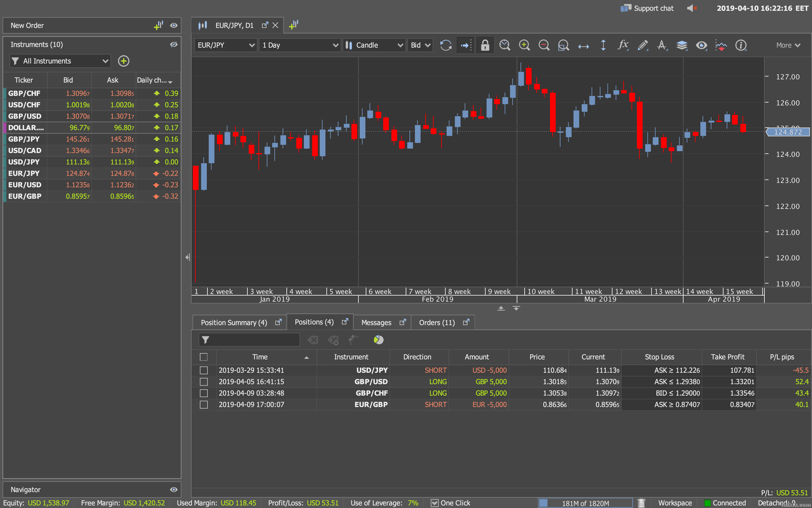Expand the More toolbar menu
This screenshot has height=508, width=812.
click(788, 45)
